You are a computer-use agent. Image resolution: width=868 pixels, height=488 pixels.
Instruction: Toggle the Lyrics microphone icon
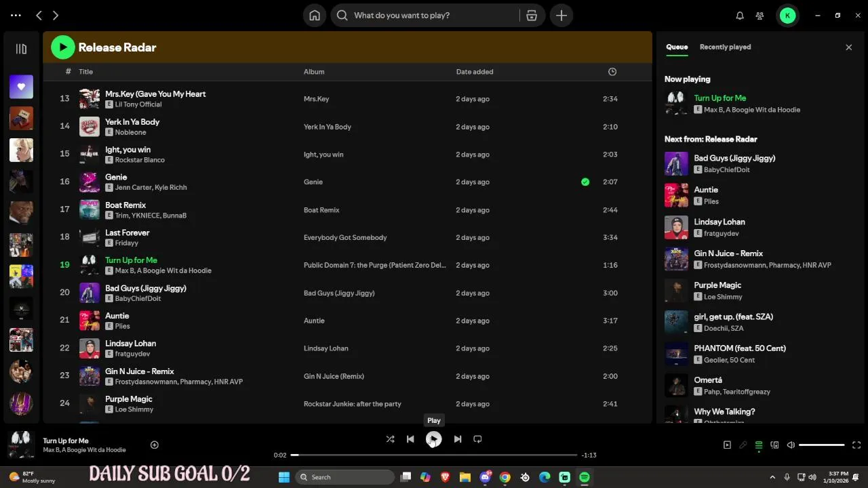743,445
